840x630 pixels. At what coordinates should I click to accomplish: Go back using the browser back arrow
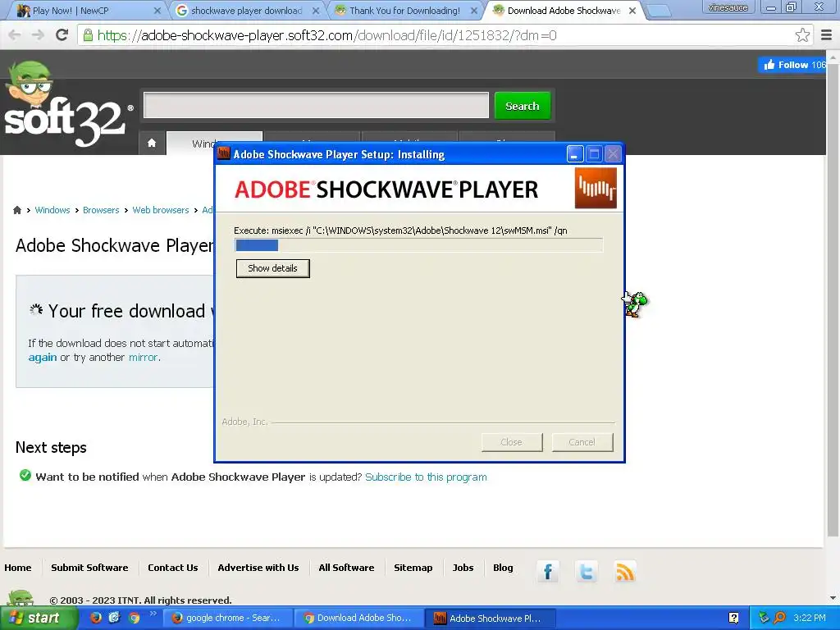point(15,35)
